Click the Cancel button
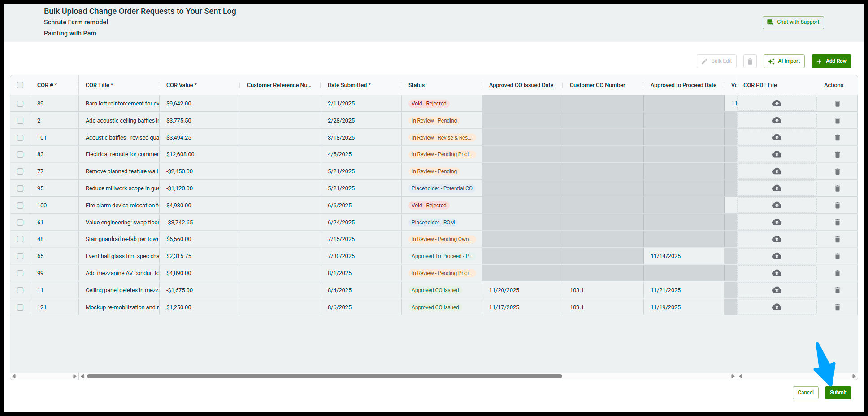This screenshot has height=416, width=868. [x=805, y=393]
